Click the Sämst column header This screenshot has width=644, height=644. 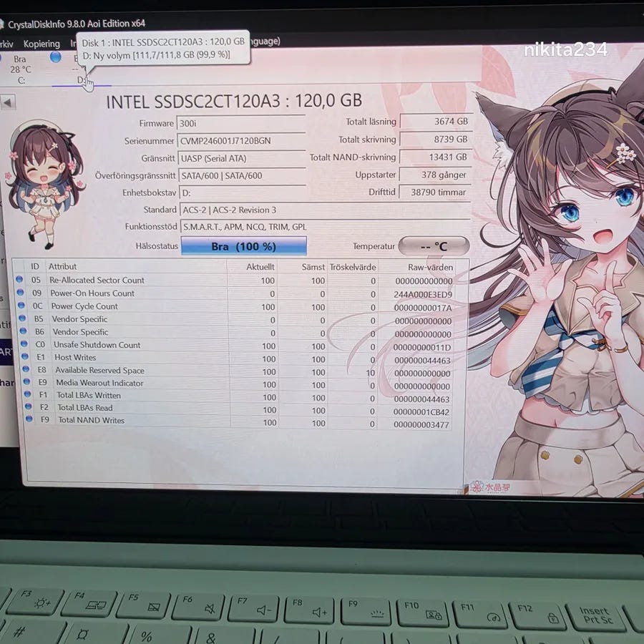(313, 267)
